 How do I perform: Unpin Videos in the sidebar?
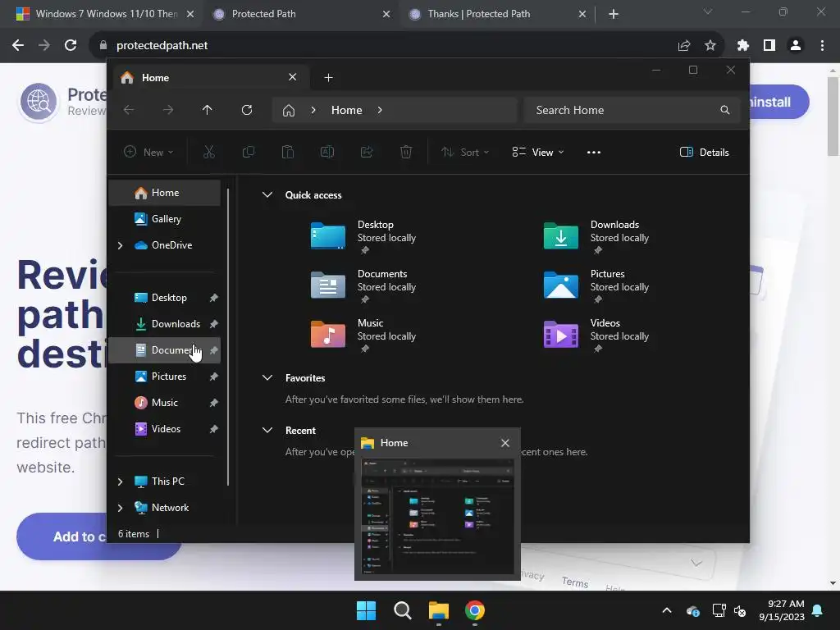click(214, 429)
